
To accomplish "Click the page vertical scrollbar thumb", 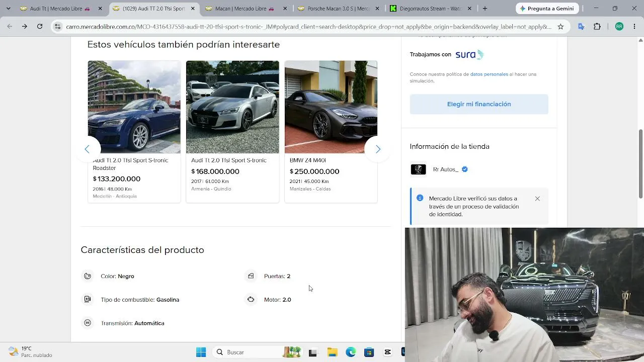I will [640, 163].
